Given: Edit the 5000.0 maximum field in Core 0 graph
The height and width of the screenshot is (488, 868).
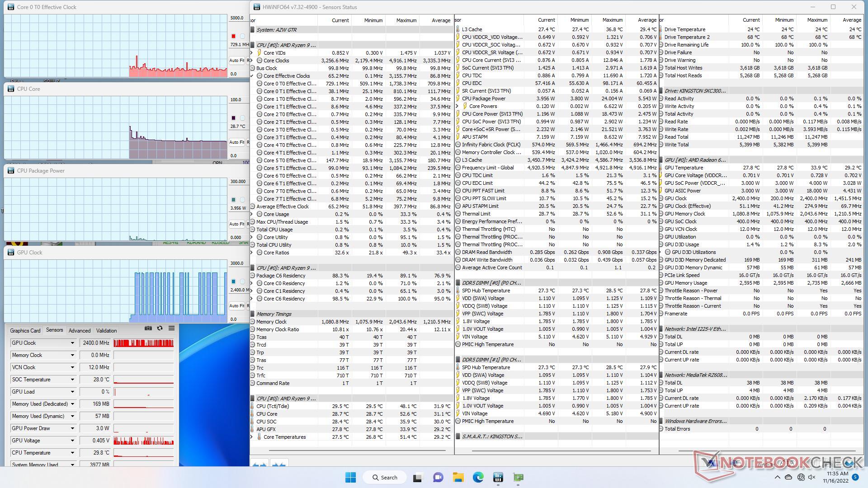Looking at the screenshot, I should coord(238,18).
